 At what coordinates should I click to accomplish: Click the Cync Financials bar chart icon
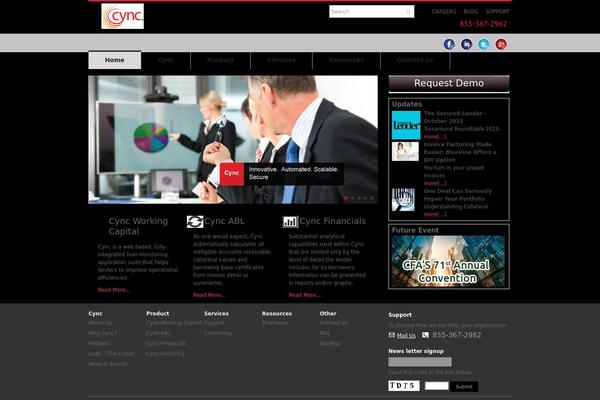[290, 222]
